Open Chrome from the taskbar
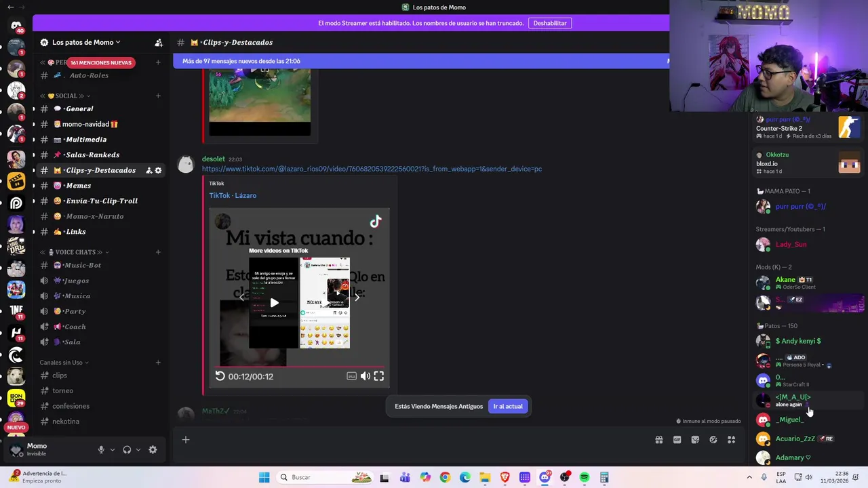 click(x=445, y=477)
